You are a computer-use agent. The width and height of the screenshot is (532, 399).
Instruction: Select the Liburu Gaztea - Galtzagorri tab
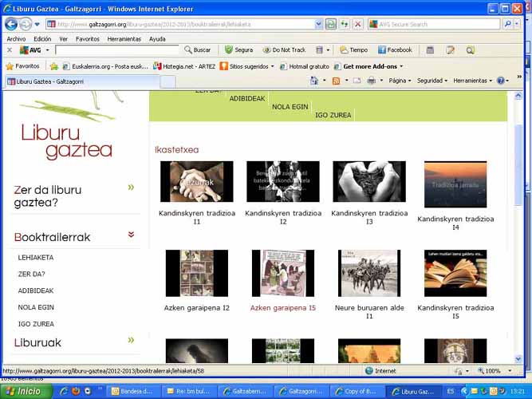82,81
